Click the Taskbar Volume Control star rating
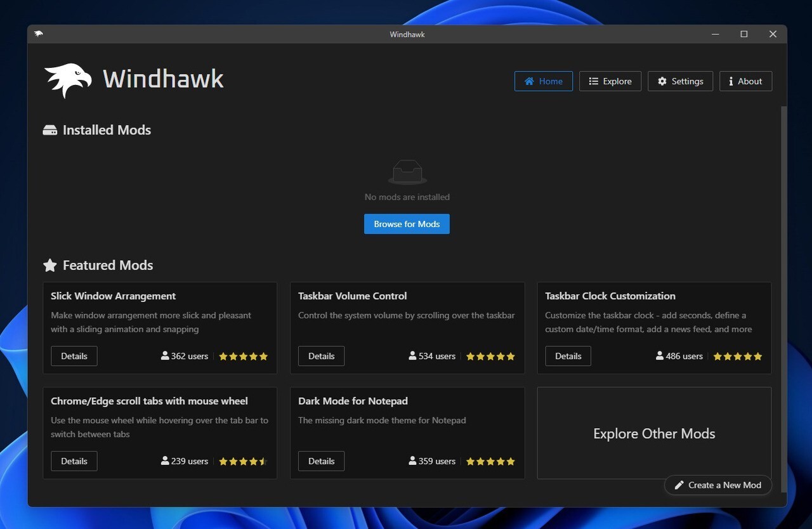The height and width of the screenshot is (529, 812). 491,356
